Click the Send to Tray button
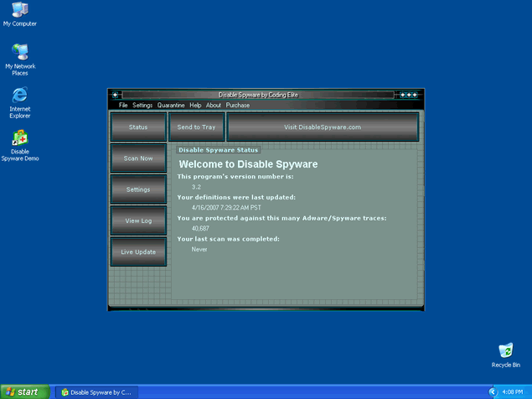 tap(197, 127)
